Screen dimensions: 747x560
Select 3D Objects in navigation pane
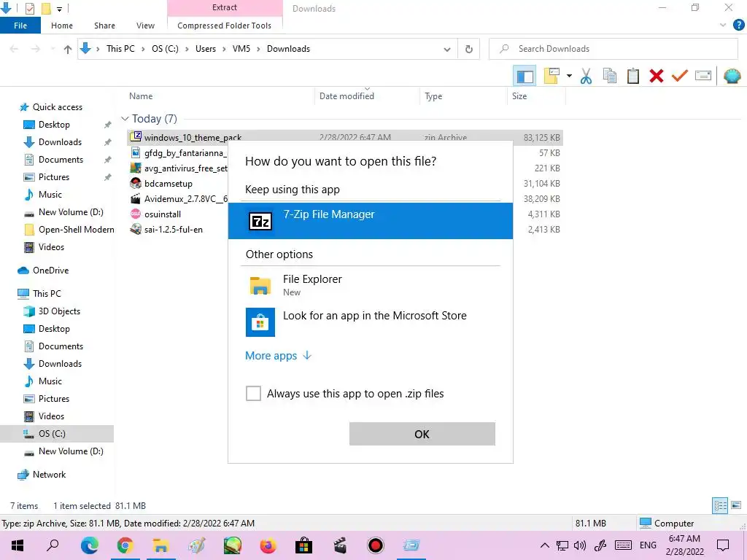[59, 311]
